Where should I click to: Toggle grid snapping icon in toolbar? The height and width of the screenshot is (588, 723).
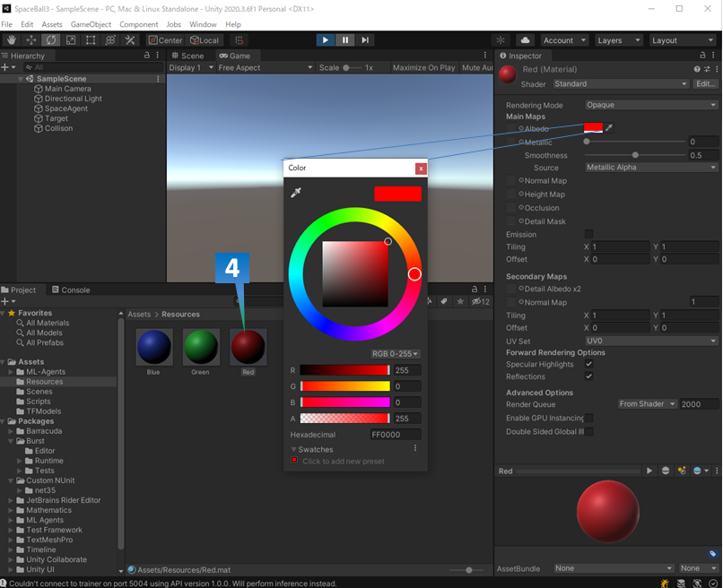pyautogui.click(x=239, y=40)
